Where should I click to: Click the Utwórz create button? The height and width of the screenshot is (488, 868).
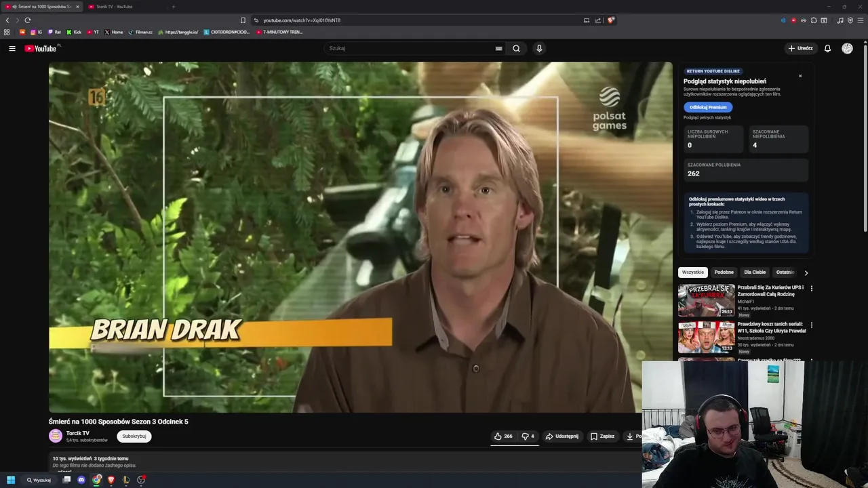[800, 48]
